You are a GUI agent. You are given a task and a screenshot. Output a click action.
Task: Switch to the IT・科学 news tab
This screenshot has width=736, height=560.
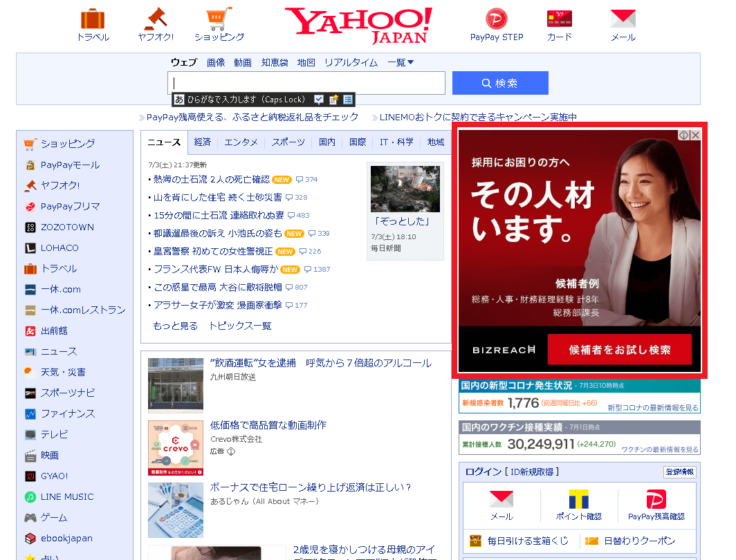[396, 142]
